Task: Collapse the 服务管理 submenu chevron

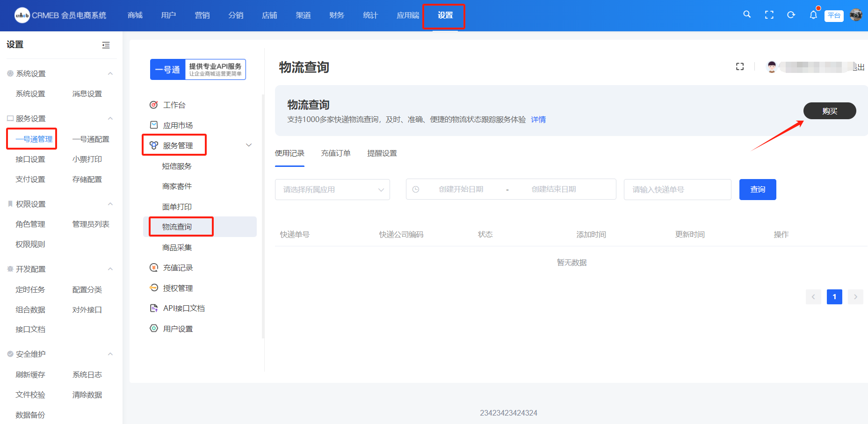Action: tap(249, 145)
